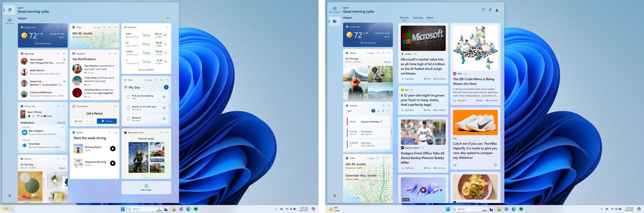The image size is (644, 213).
Task: Play the Morning Rythm playlist
Action: (113, 148)
